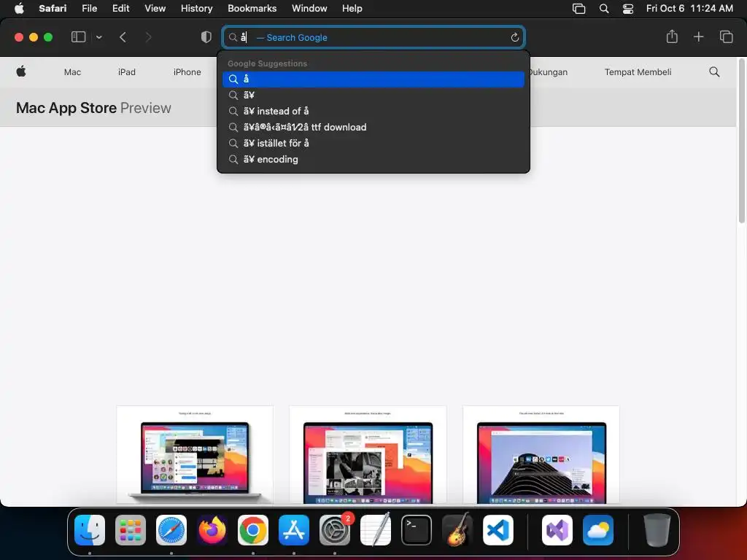
Task: Open the Safari menu
Action: (53, 9)
